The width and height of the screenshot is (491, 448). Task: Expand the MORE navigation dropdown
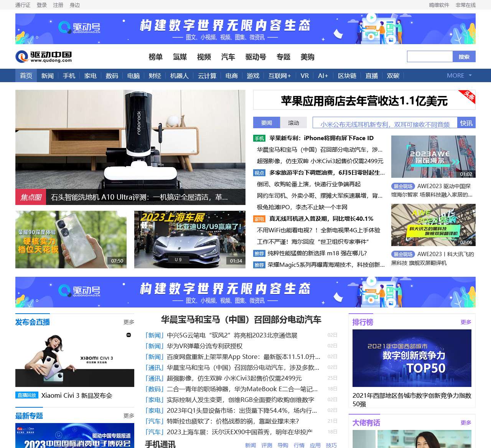(x=459, y=76)
